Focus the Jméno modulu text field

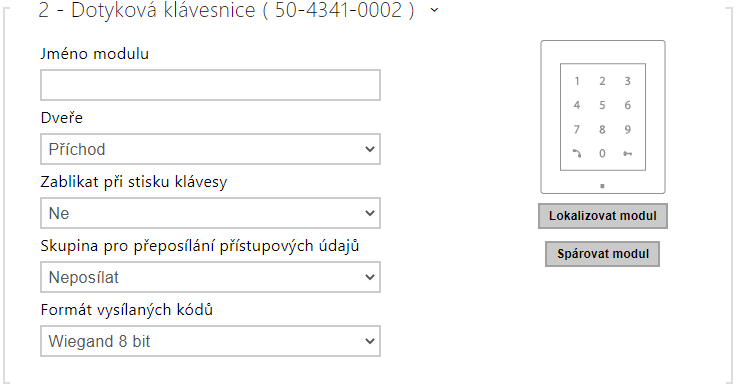pos(210,85)
